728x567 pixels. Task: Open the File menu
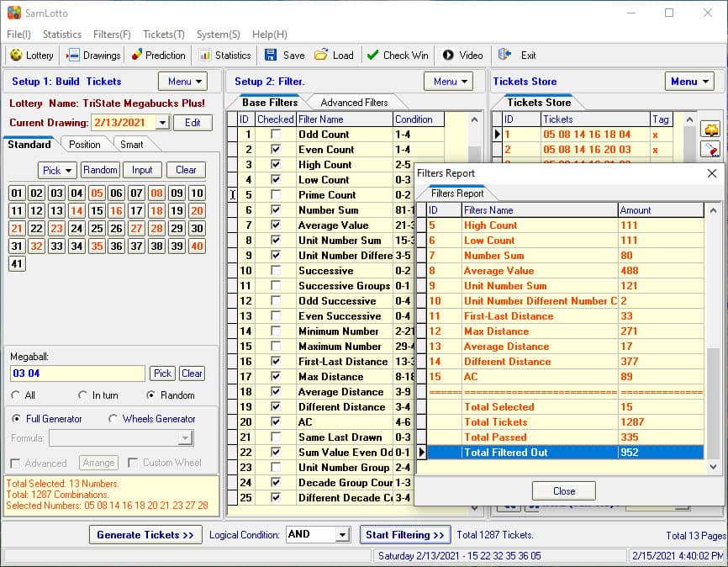pyautogui.click(x=19, y=34)
